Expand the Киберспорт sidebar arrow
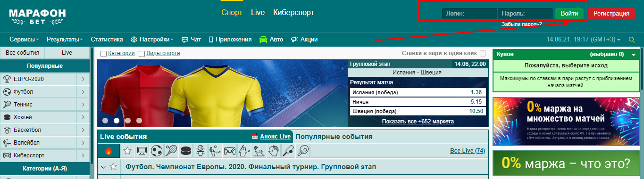The image size is (644, 179). tap(83, 155)
